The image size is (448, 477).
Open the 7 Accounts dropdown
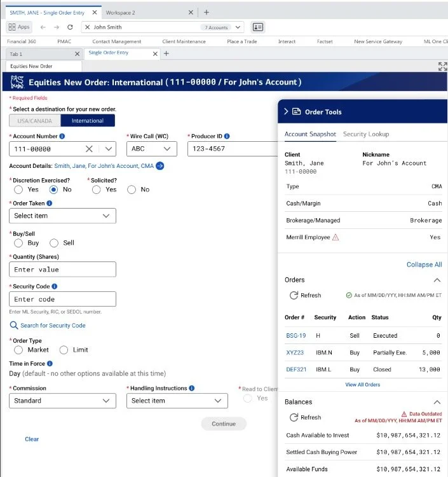pos(238,27)
